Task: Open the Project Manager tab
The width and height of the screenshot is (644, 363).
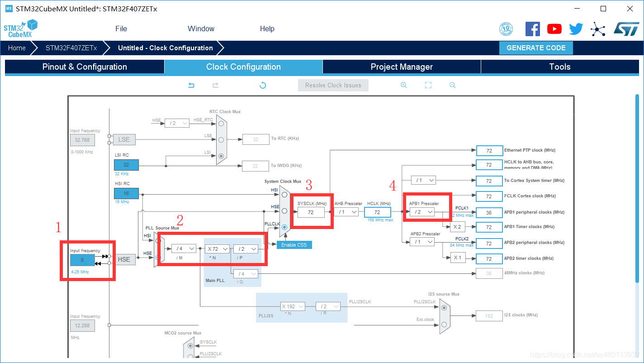Action: pos(402,67)
